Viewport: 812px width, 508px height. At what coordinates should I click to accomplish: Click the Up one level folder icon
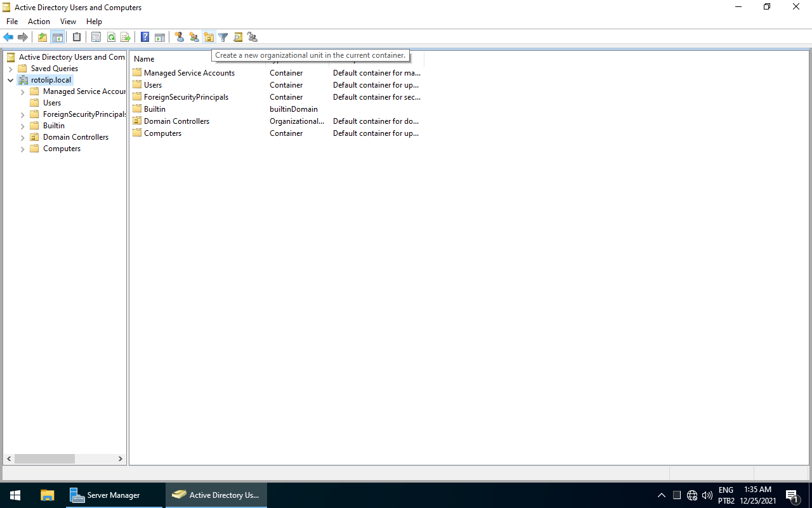[43, 37]
